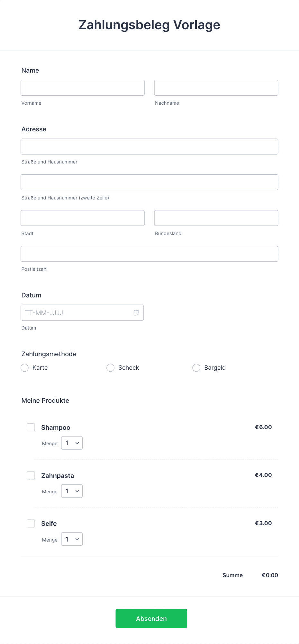Choose Bargeld as payment method
This screenshot has width=299, height=644.
pos(196,368)
